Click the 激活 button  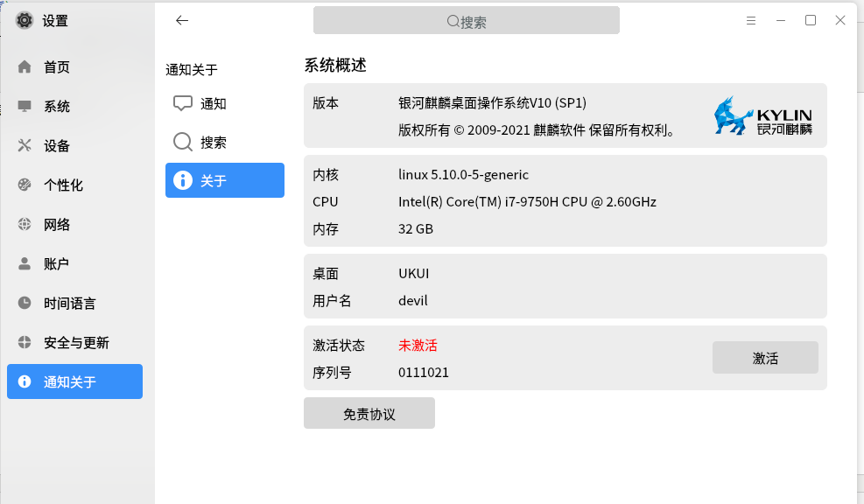(x=765, y=358)
